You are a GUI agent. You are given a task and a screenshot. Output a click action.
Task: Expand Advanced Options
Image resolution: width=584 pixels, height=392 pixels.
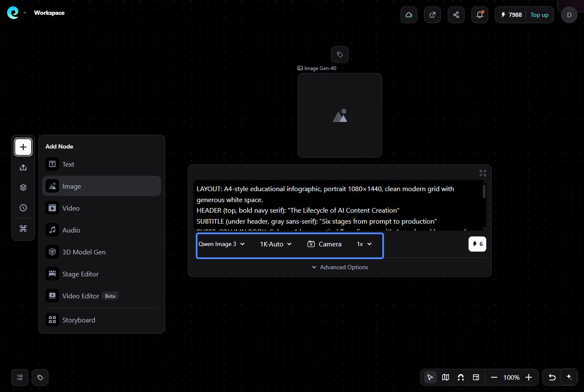(x=340, y=267)
